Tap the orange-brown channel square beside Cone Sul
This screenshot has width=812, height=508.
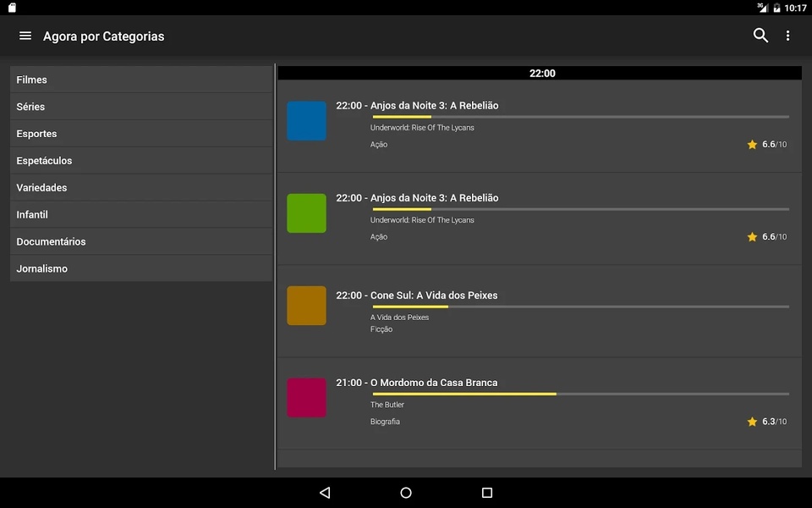coord(306,306)
